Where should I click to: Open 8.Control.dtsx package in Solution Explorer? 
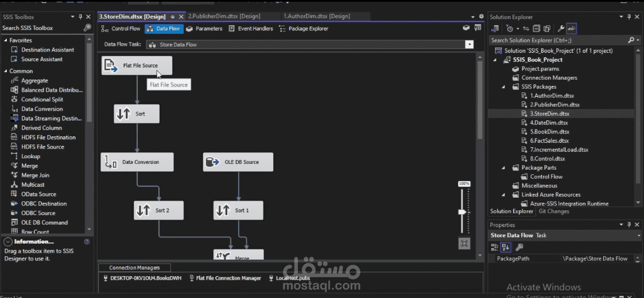(x=547, y=159)
